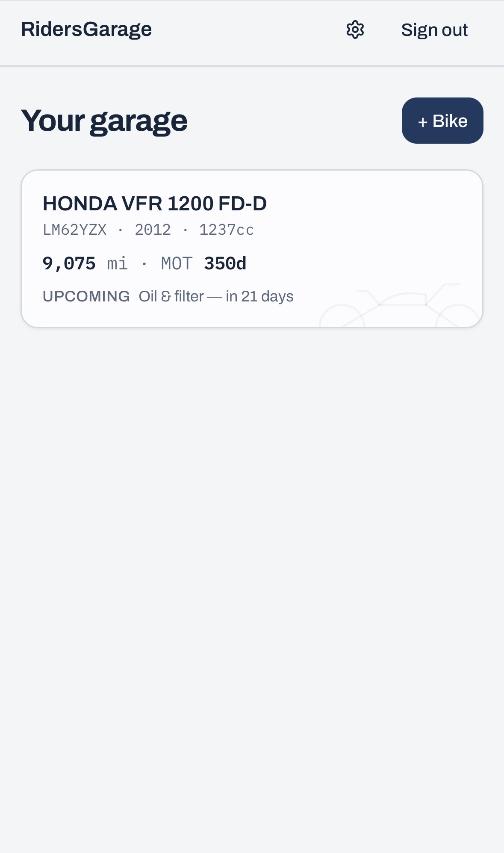
Task: Open settings via the gear icon
Action: coord(355,30)
